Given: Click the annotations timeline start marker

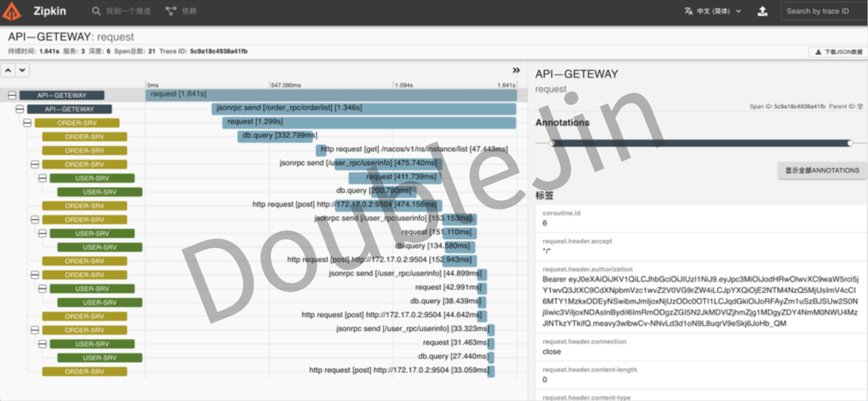Looking at the screenshot, I should click(552, 143).
